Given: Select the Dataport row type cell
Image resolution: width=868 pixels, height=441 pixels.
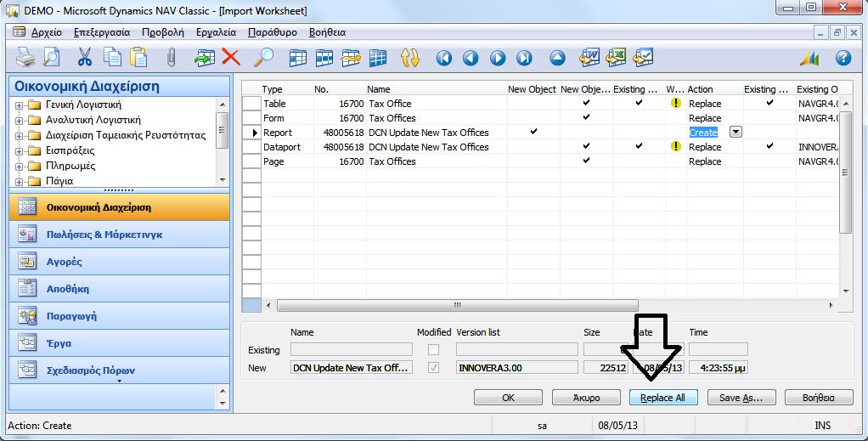Looking at the screenshot, I should click(x=287, y=147).
